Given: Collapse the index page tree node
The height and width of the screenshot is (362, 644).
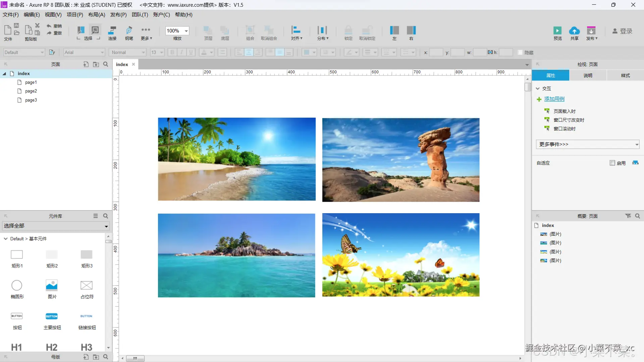Looking at the screenshot, I should pyautogui.click(x=4, y=74).
